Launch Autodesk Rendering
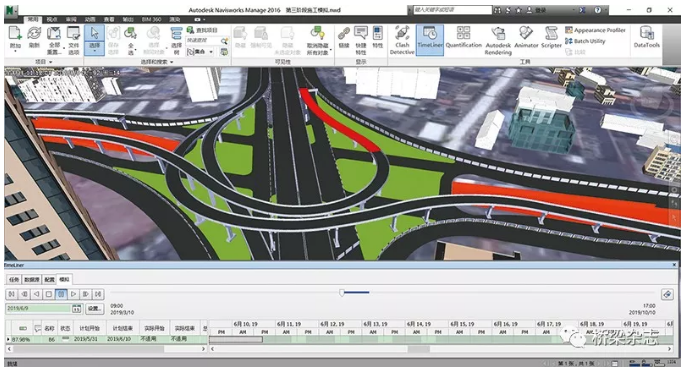 498,40
